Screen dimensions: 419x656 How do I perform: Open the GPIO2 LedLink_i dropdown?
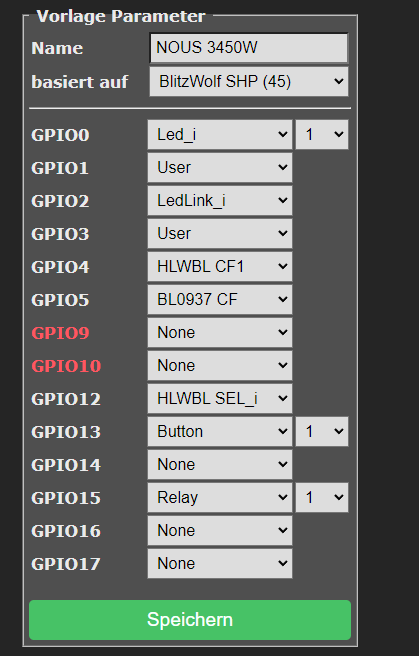pos(220,201)
